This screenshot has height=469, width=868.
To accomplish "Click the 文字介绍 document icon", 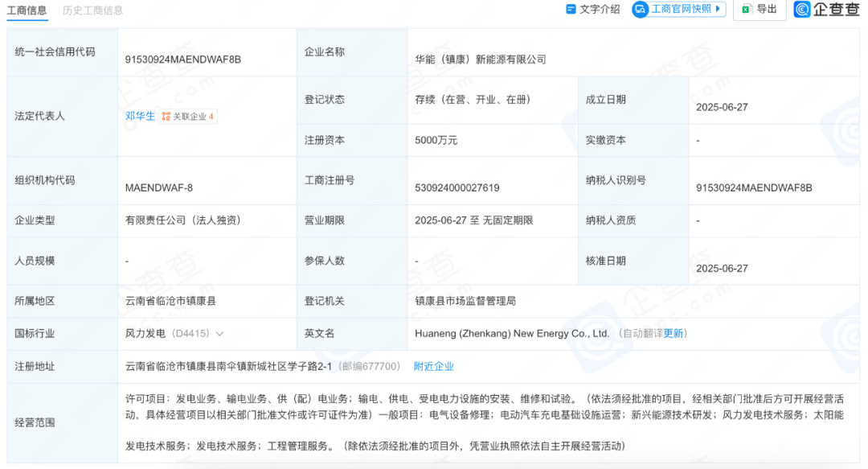I will pos(571,10).
